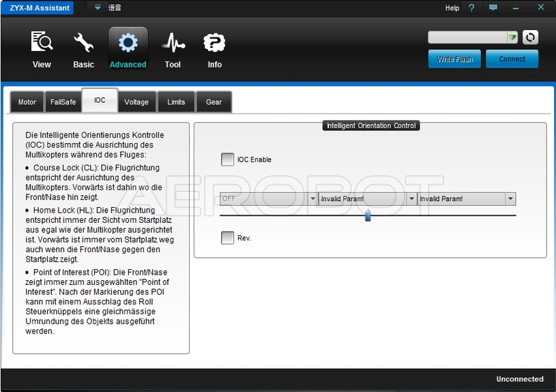This screenshot has height=392, width=556.
Task: Click the IOC channel slider handle
Action: pyautogui.click(x=368, y=215)
